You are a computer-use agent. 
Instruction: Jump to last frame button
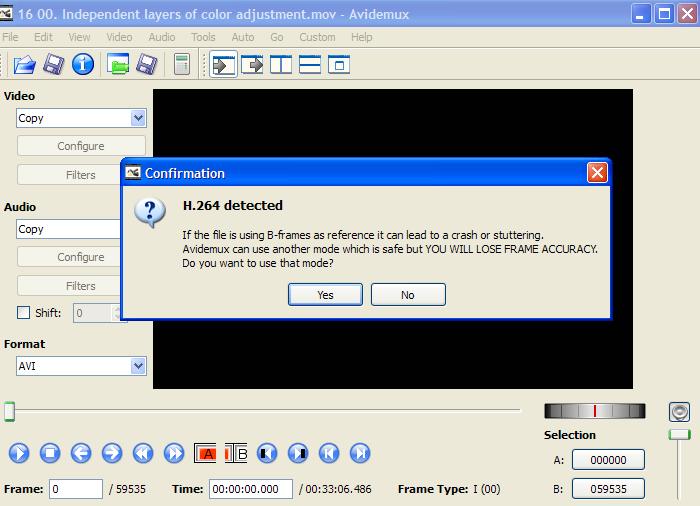pos(360,454)
